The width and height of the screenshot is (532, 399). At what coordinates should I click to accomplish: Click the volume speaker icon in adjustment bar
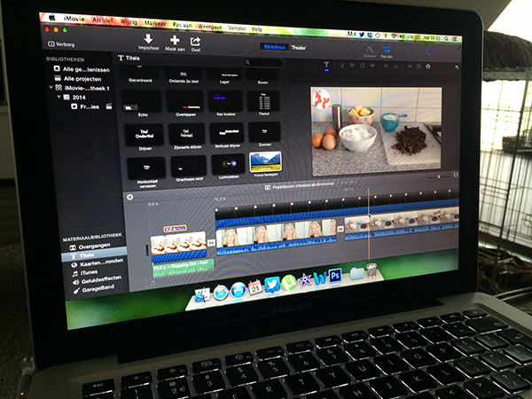pos(386,66)
